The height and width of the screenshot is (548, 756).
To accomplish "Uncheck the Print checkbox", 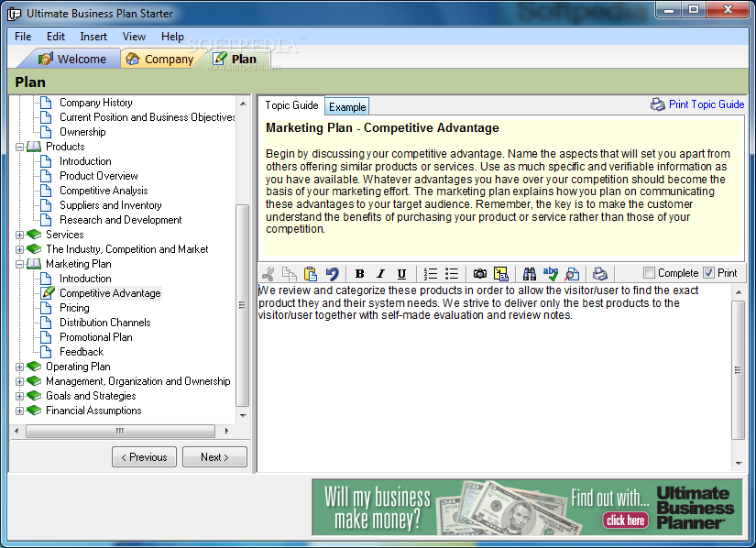I will pos(708,273).
